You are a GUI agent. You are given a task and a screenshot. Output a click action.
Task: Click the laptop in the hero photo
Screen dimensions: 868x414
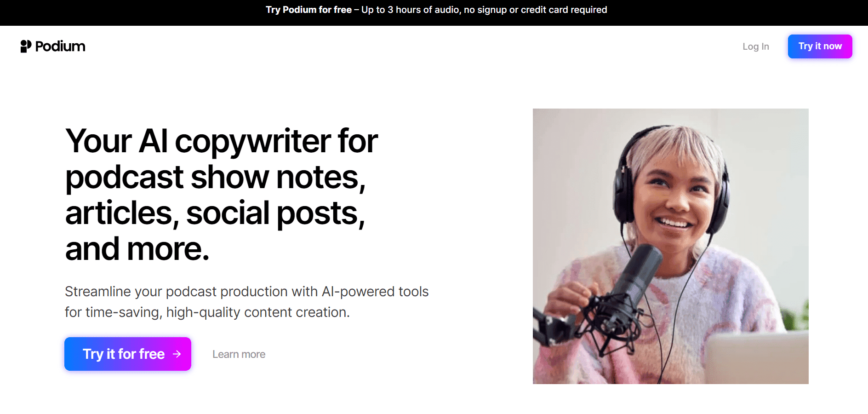pos(758,358)
